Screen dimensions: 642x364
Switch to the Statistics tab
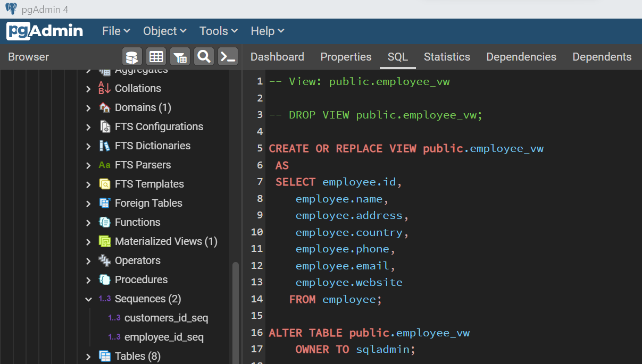(447, 57)
